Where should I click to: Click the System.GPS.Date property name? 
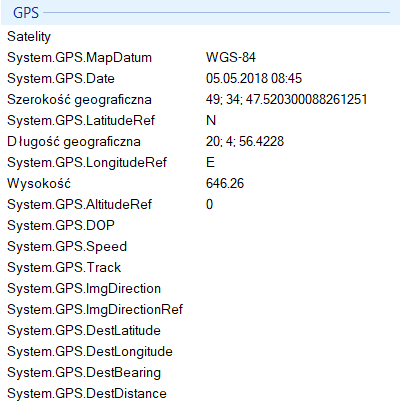pos(61,79)
